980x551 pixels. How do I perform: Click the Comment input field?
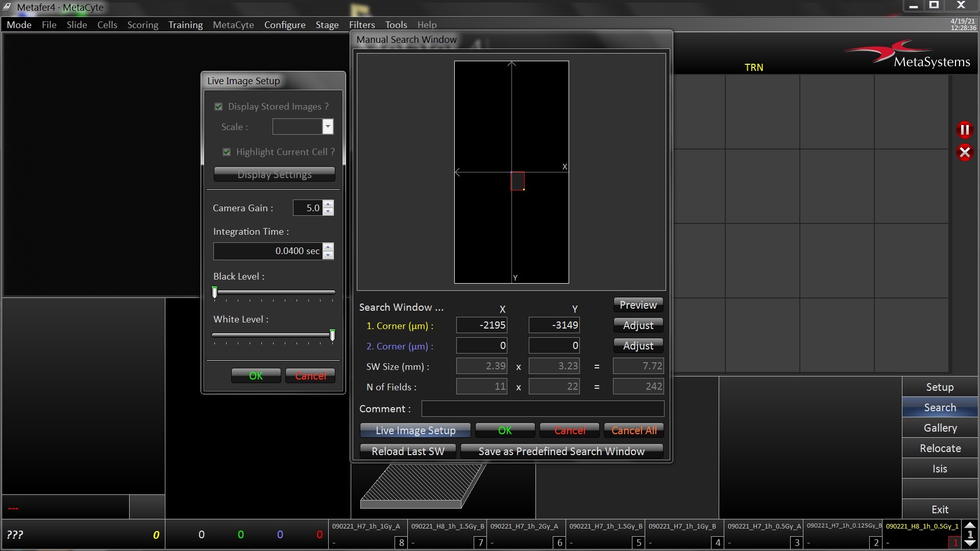[x=543, y=409]
